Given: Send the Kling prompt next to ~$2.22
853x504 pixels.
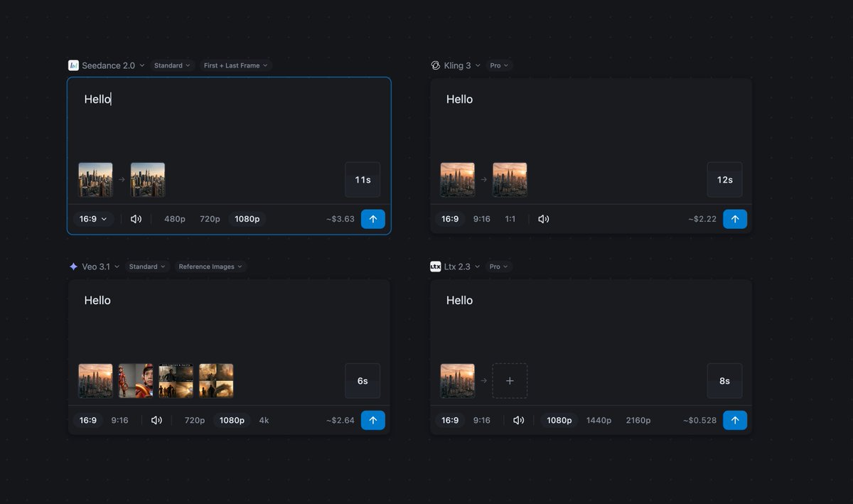Looking at the screenshot, I should tap(735, 219).
